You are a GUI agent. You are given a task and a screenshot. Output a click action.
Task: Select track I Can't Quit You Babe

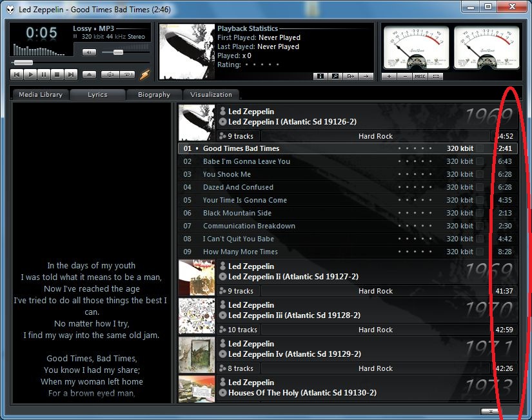coord(348,239)
